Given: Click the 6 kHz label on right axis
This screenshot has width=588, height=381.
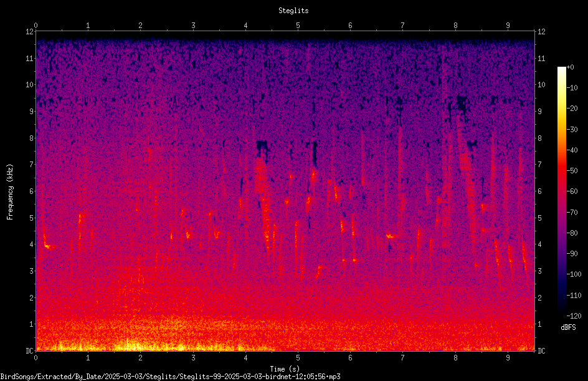Looking at the screenshot, I should 539,191.
